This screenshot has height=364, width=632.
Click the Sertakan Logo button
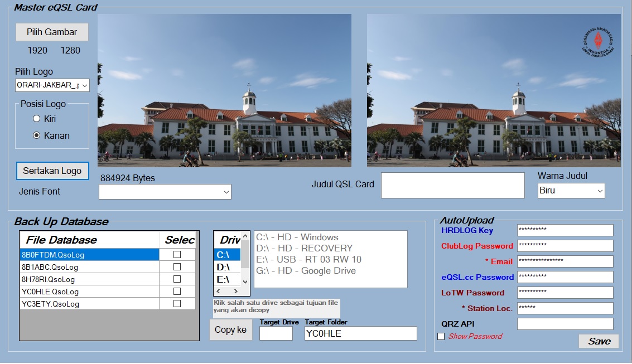(x=52, y=171)
